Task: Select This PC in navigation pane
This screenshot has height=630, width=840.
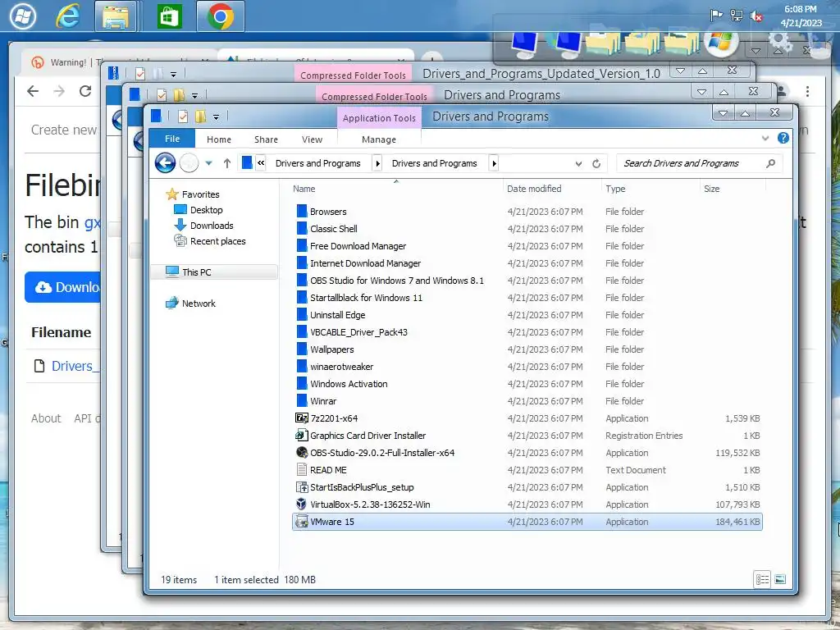Action: click(214, 272)
